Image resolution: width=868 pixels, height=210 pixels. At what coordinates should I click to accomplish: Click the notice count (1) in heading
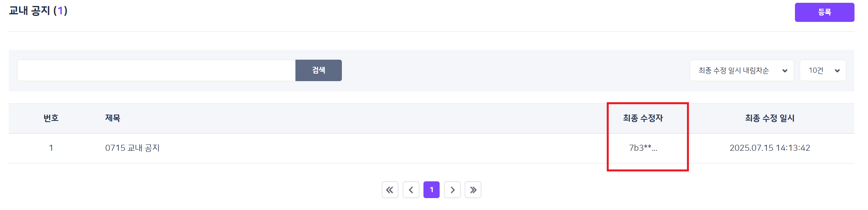click(60, 11)
